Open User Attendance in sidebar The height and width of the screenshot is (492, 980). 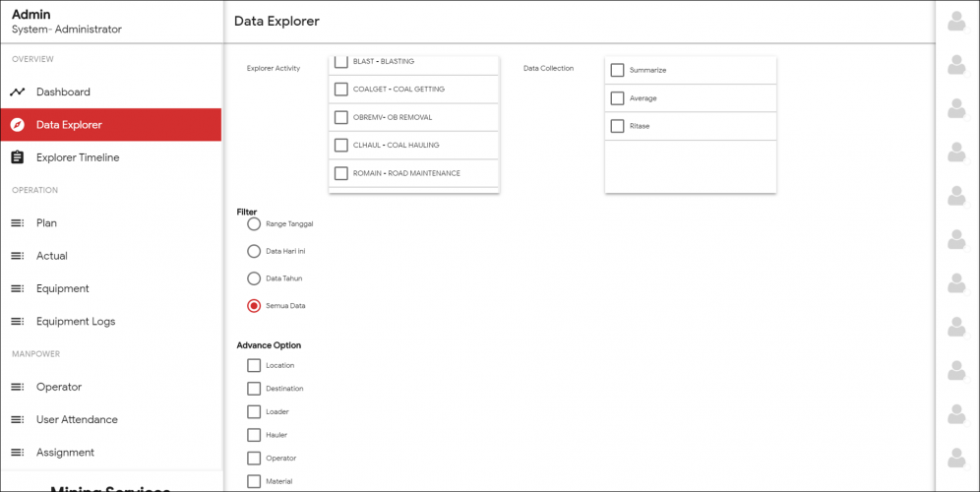[77, 420]
